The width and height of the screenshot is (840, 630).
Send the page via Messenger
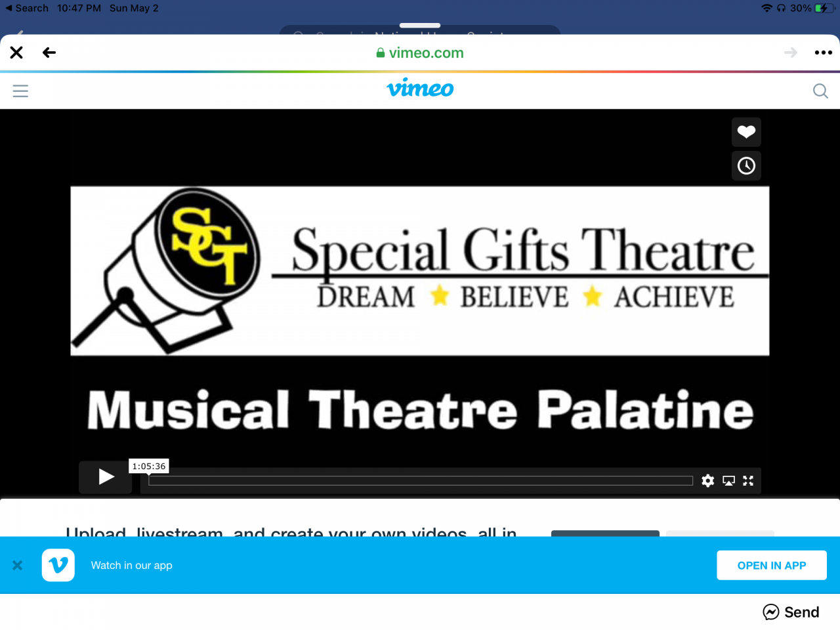point(791,612)
